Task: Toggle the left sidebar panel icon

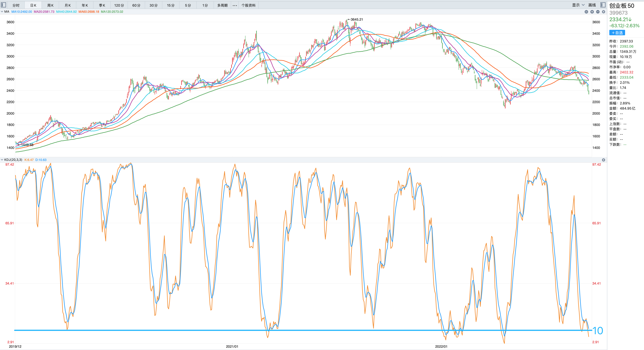Action: click(3, 5)
